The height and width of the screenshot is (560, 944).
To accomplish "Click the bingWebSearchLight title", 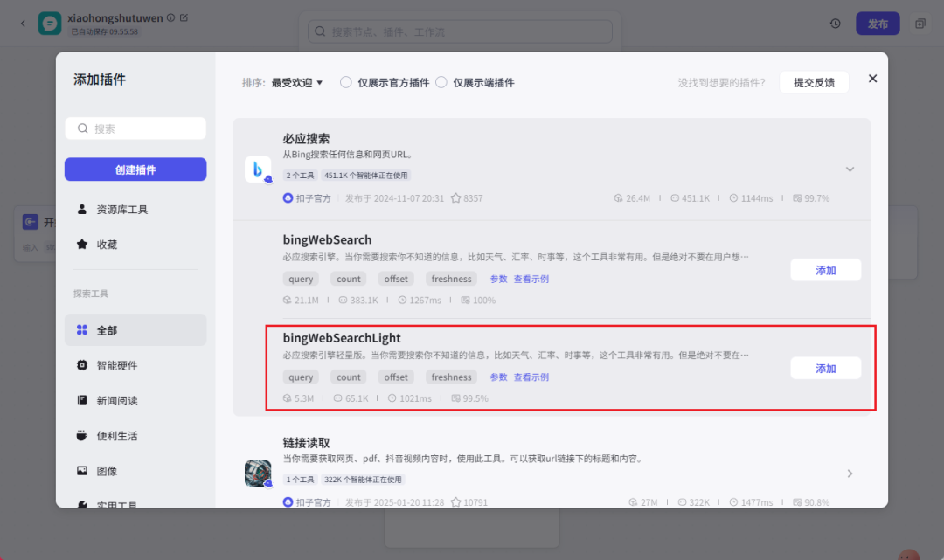I will [342, 338].
